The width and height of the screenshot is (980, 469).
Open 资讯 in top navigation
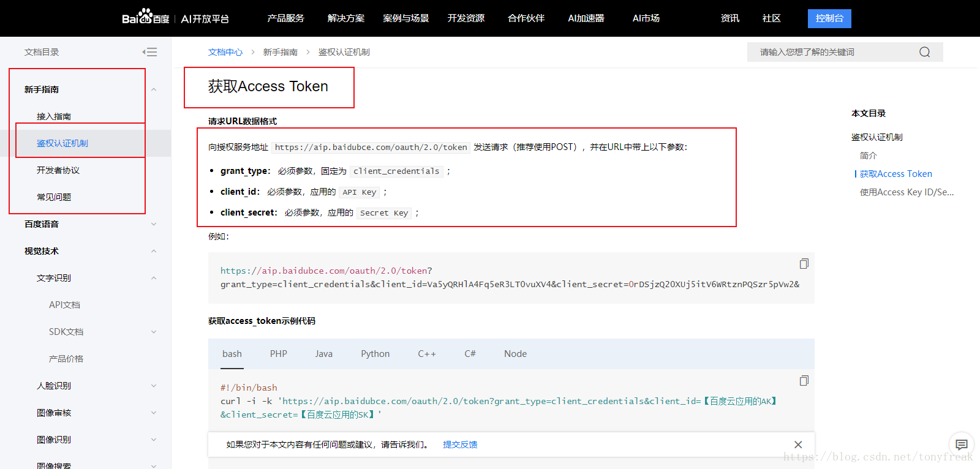730,18
